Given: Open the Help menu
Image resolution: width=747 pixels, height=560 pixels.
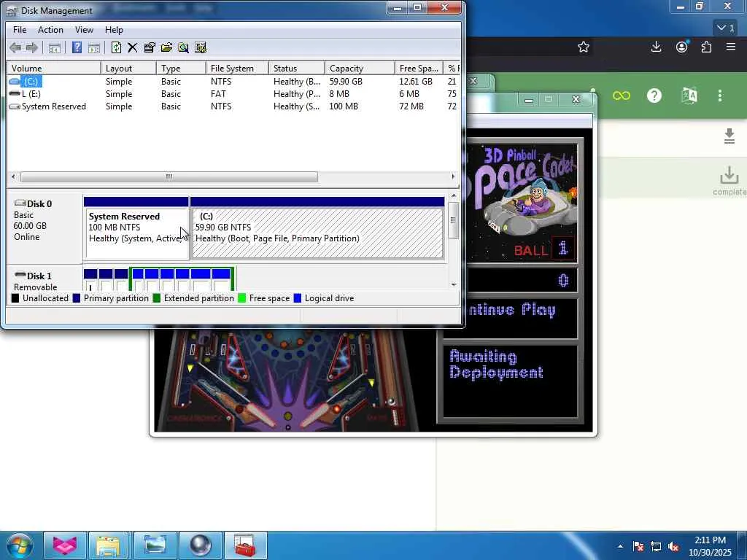Looking at the screenshot, I should pos(114,29).
